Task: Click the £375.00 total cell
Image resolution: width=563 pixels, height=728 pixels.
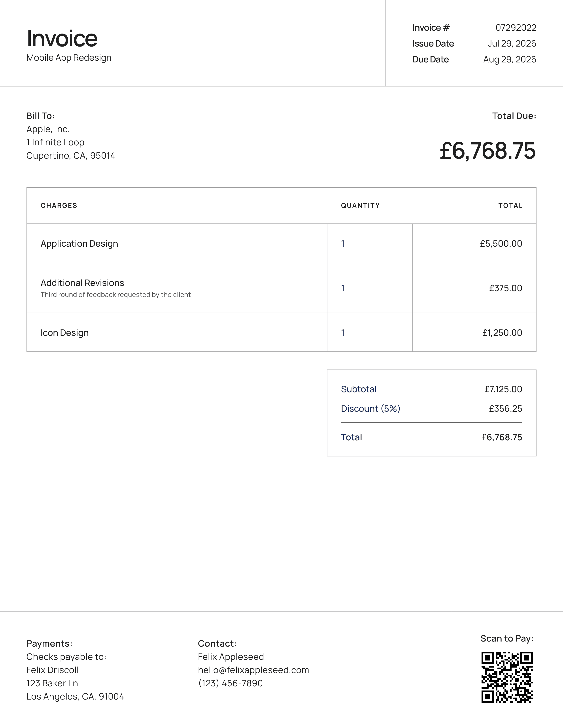Action: coord(474,288)
